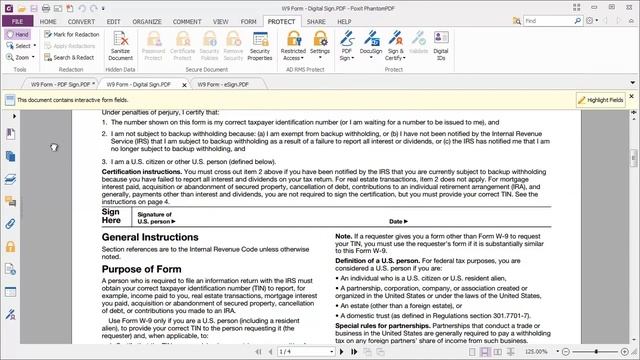Go to next page button
This screenshot has height=360, width=640.
point(342,351)
